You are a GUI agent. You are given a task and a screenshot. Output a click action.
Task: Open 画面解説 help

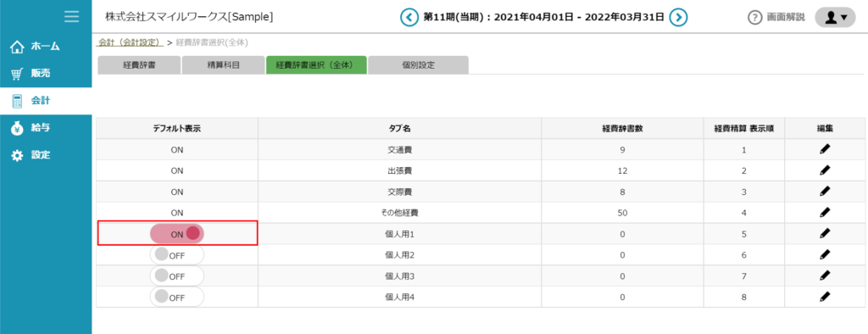click(x=776, y=17)
